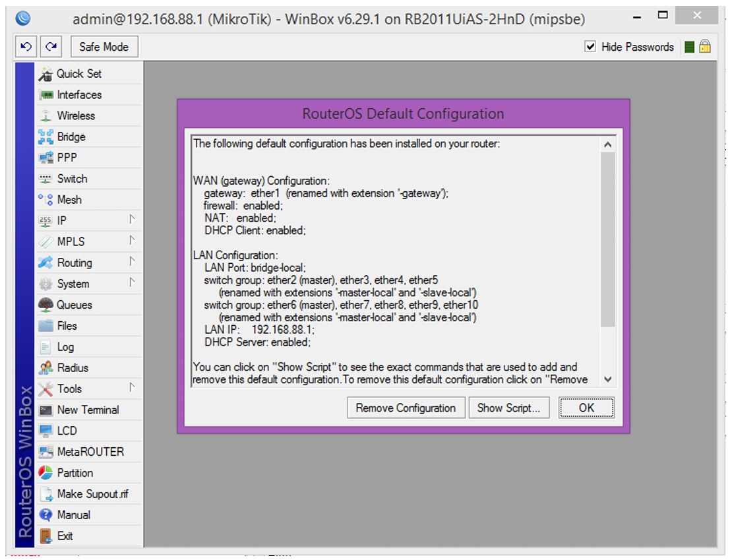Click the dialog's vertical scrollbar thumb

tap(607, 239)
